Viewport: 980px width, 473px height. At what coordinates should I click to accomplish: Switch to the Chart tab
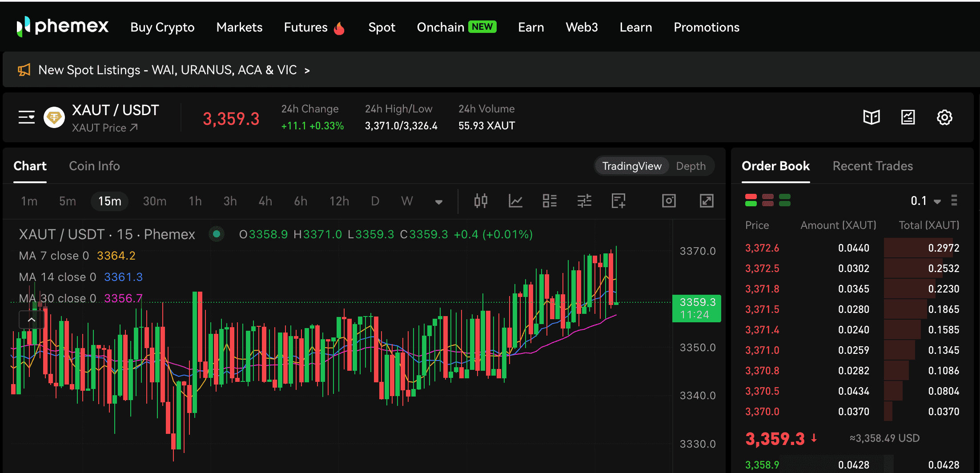click(x=30, y=166)
